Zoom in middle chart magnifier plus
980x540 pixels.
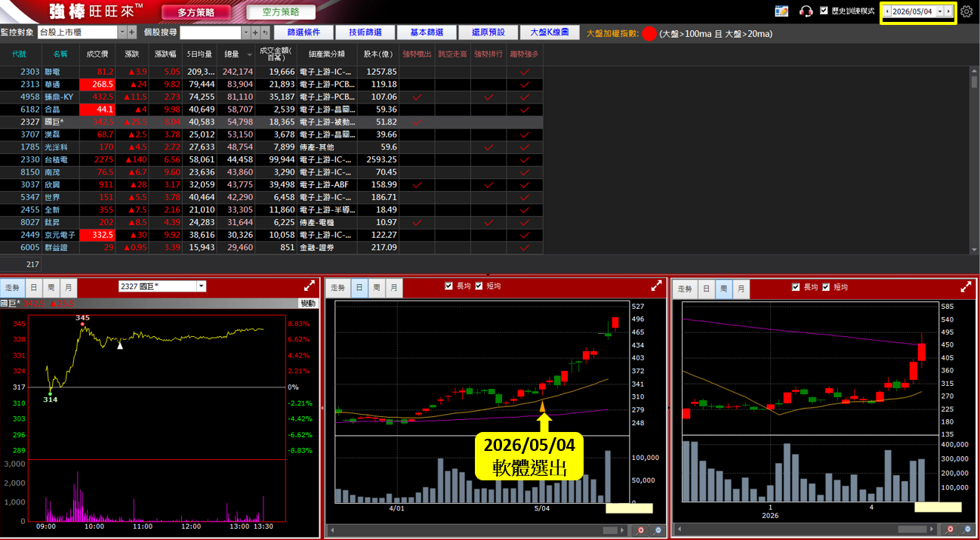(641, 530)
